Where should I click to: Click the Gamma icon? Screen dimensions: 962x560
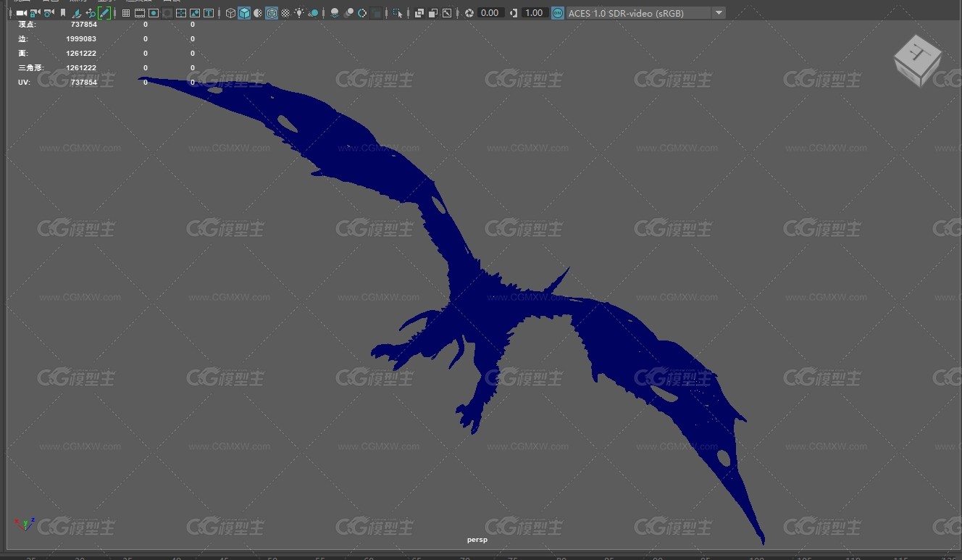(x=514, y=13)
